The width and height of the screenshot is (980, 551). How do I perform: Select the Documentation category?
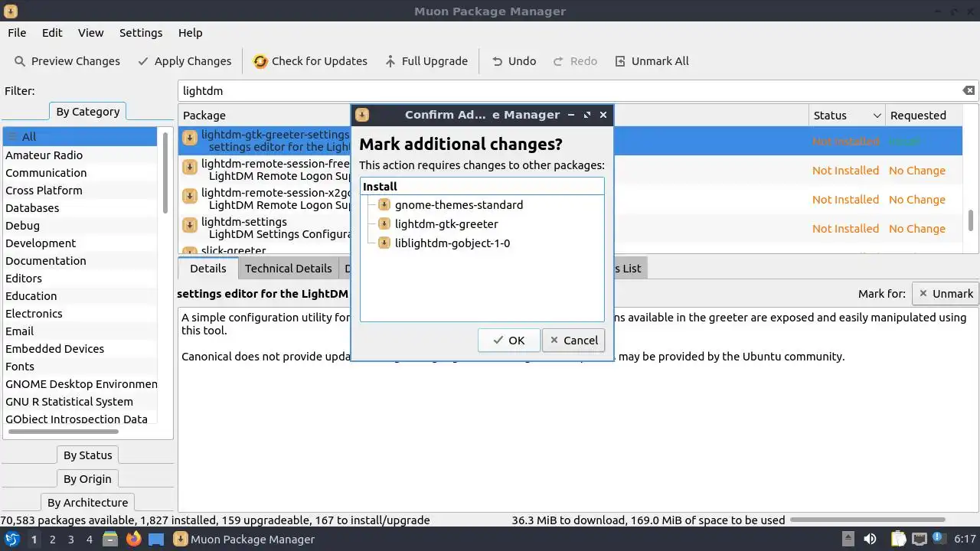(x=80, y=261)
